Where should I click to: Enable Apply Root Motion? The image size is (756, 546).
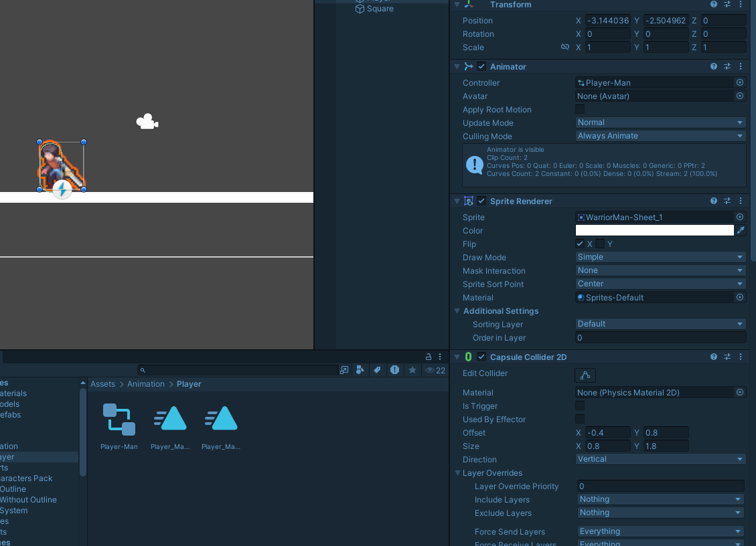(580, 109)
